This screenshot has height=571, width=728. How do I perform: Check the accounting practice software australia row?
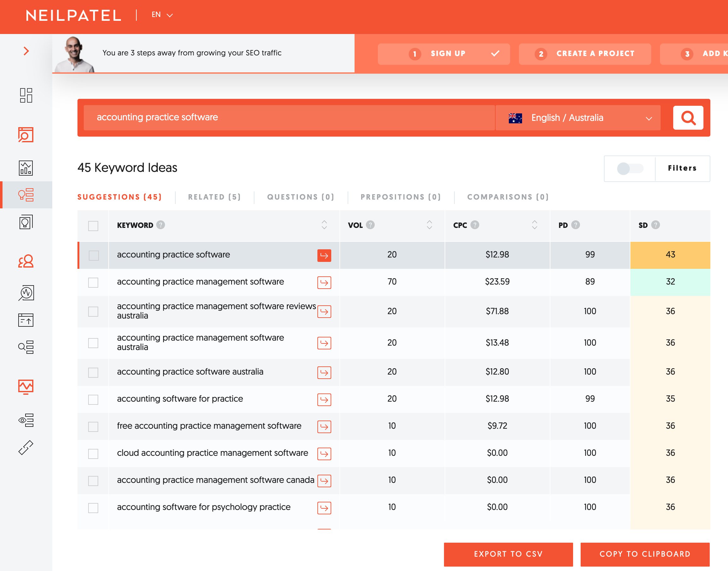tap(93, 372)
